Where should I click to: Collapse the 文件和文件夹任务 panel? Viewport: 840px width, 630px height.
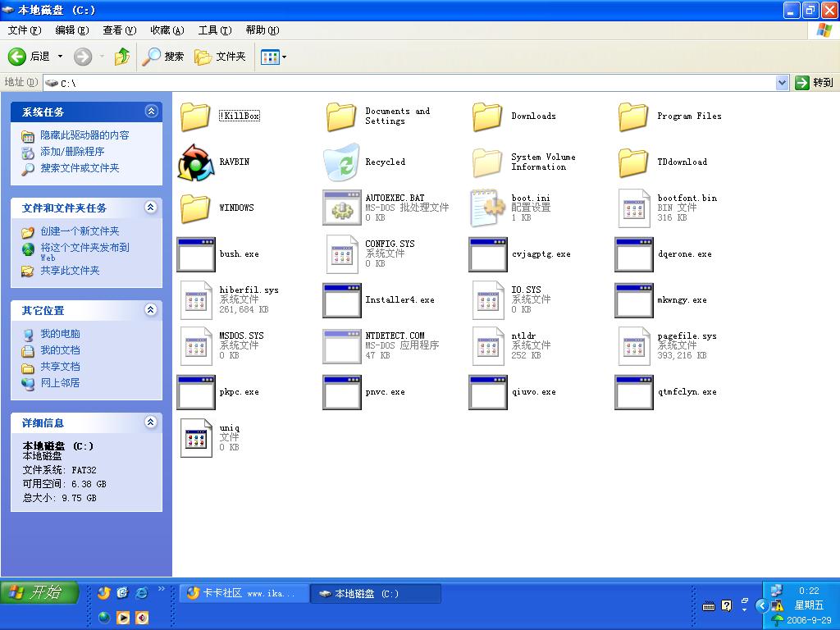pyautogui.click(x=151, y=208)
